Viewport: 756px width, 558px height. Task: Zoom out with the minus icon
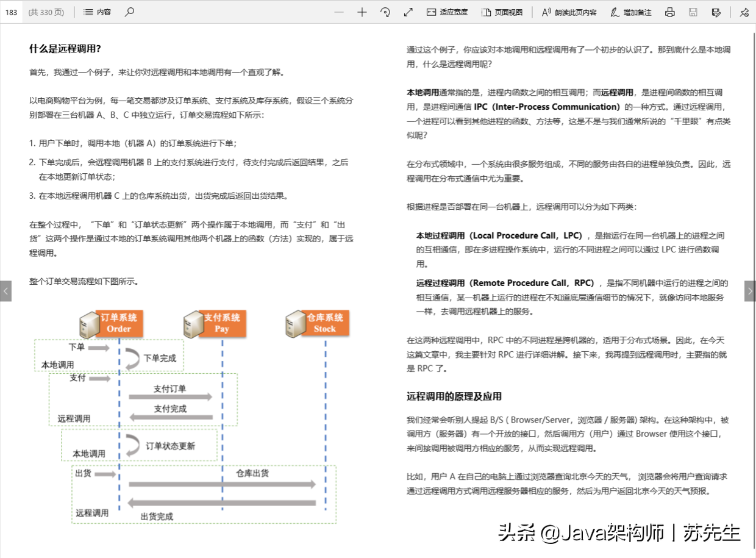point(339,12)
